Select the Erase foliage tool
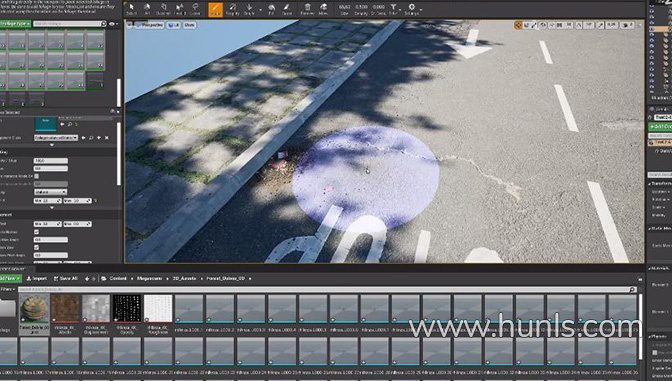Image resolution: width=672 pixels, height=381 pixels. point(287,9)
